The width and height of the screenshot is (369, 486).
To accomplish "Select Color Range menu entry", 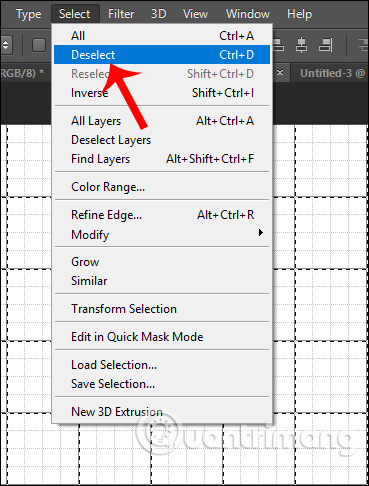I will [x=162, y=187].
